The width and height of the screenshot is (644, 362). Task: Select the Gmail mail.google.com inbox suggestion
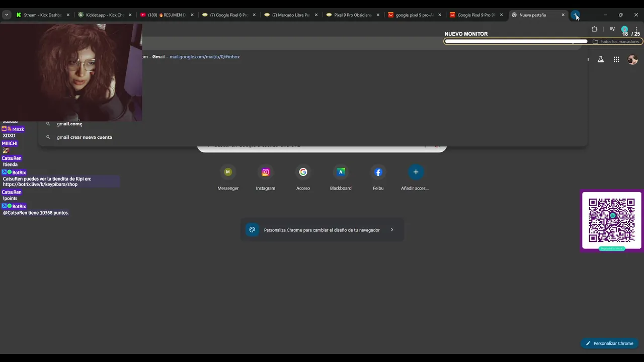click(313, 57)
